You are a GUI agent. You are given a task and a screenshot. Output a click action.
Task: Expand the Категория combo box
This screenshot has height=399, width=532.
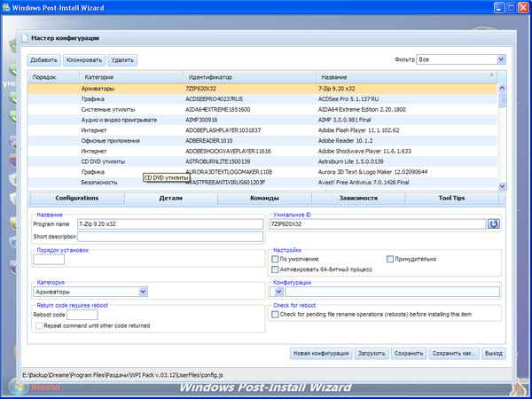coord(143,291)
